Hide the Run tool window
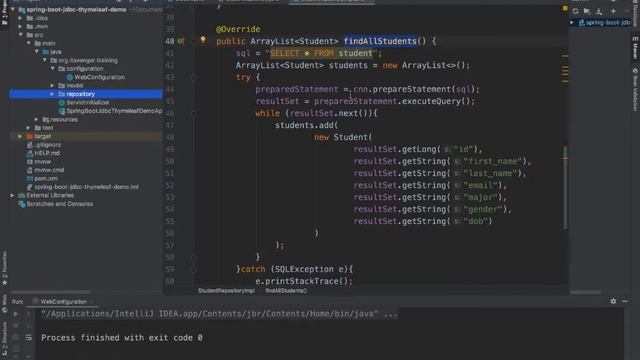 (625, 301)
